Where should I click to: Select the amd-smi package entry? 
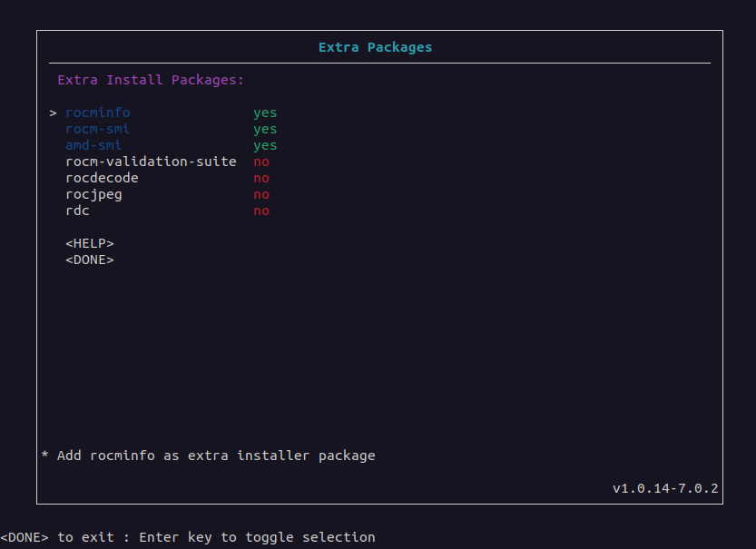93,146
